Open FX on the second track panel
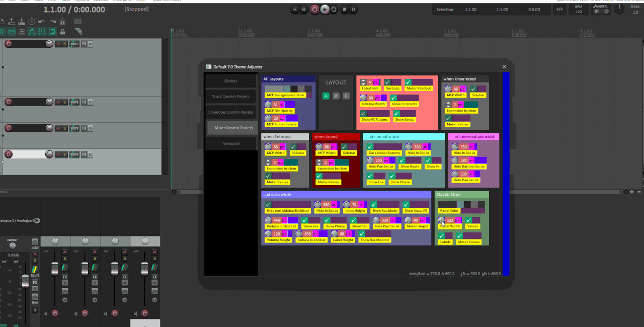 [84, 102]
